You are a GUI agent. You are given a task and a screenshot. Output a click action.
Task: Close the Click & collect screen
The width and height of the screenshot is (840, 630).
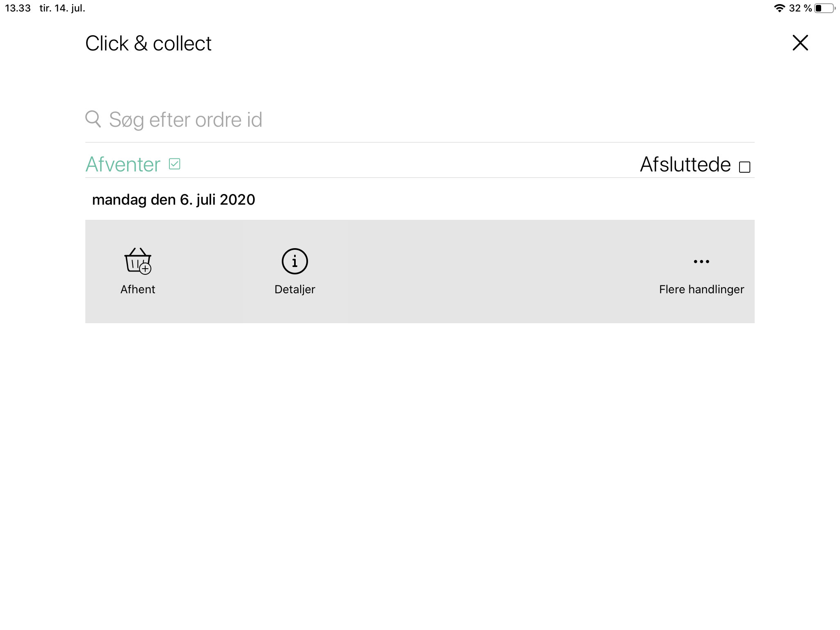[800, 43]
